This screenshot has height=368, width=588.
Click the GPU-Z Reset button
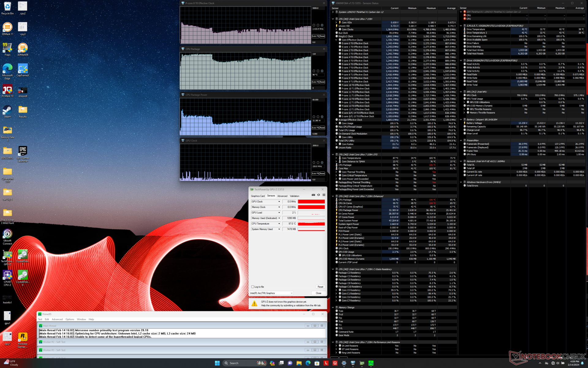320,287
